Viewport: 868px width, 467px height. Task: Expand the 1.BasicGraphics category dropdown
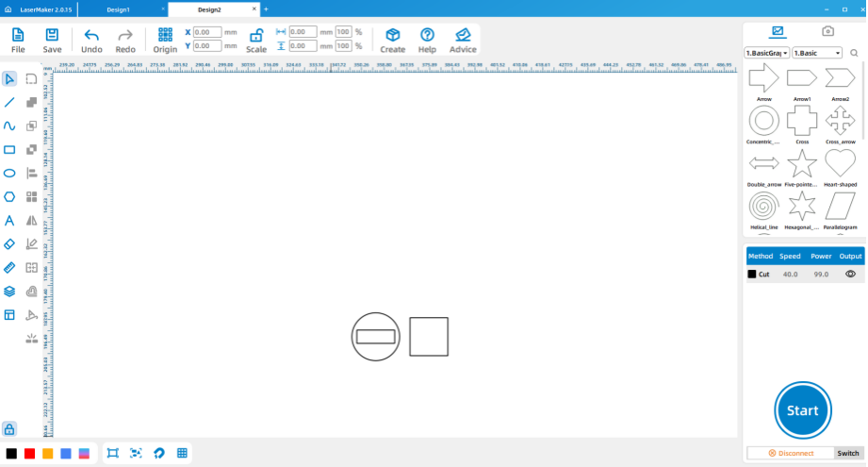[766, 53]
